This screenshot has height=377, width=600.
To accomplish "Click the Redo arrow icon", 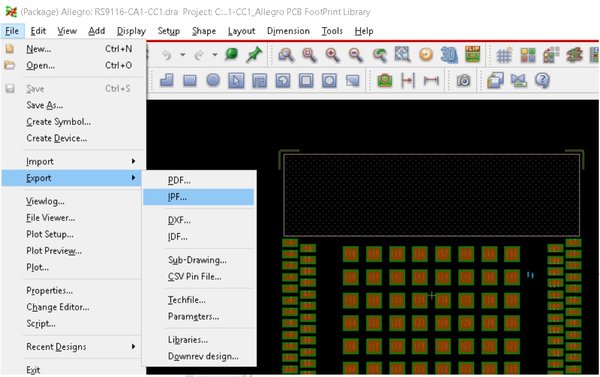I will point(199,55).
